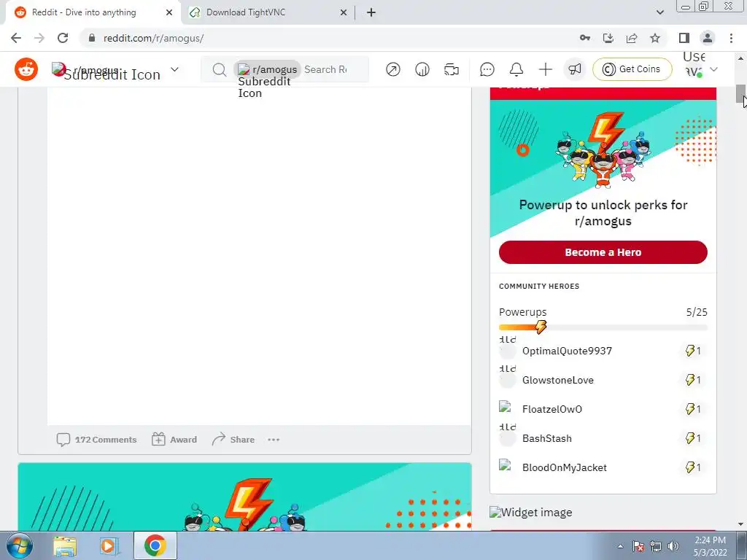Image resolution: width=747 pixels, height=560 pixels.
Task: Click the browser Forward arrow
Action: (39, 38)
